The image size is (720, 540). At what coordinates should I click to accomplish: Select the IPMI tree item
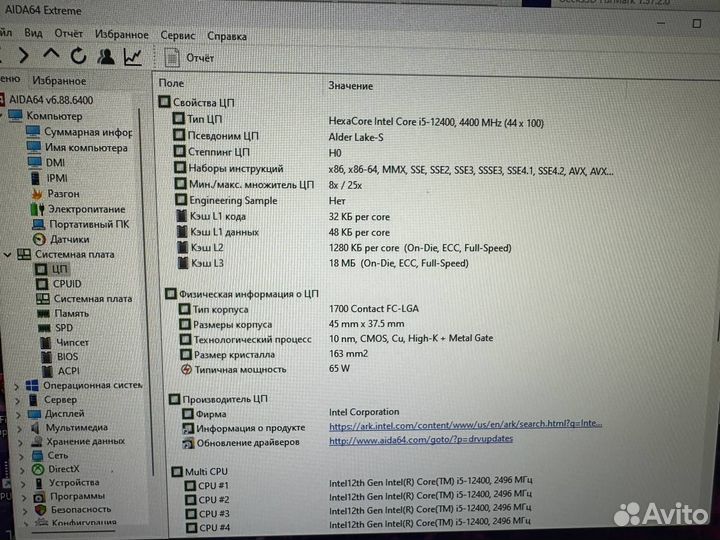pos(49,178)
